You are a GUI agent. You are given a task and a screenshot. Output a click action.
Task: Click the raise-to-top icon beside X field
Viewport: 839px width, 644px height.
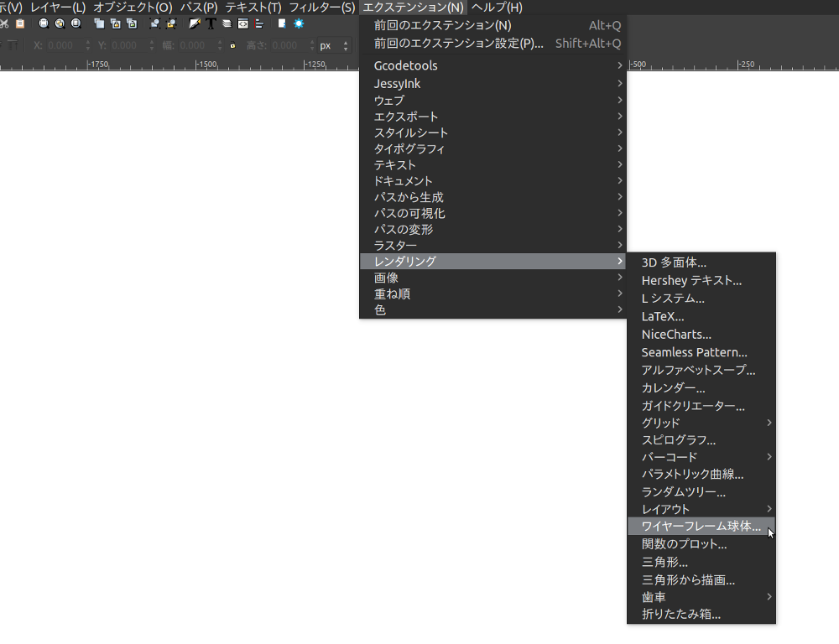point(13,45)
